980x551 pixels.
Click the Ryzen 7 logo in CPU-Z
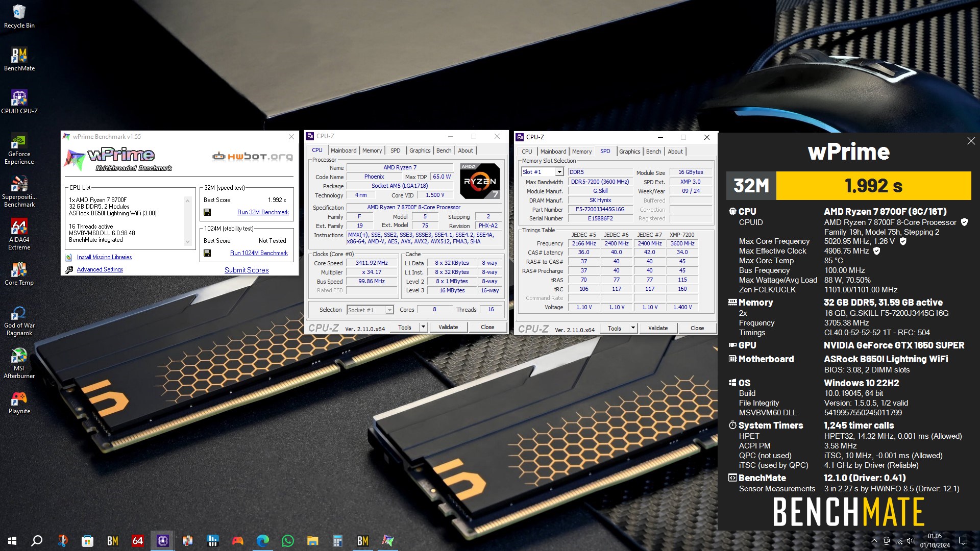click(480, 181)
